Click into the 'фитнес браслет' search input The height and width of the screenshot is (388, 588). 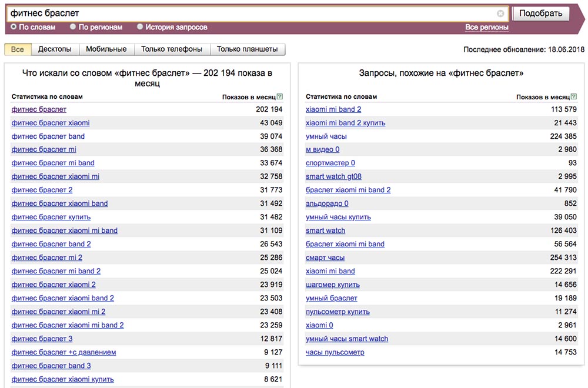click(253, 14)
